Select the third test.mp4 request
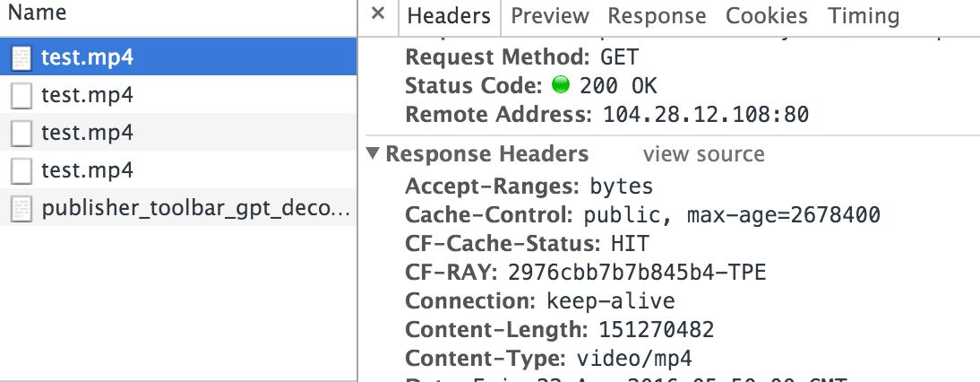The height and width of the screenshot is (382, 980). pyautogui.click(x=178, y=133)
